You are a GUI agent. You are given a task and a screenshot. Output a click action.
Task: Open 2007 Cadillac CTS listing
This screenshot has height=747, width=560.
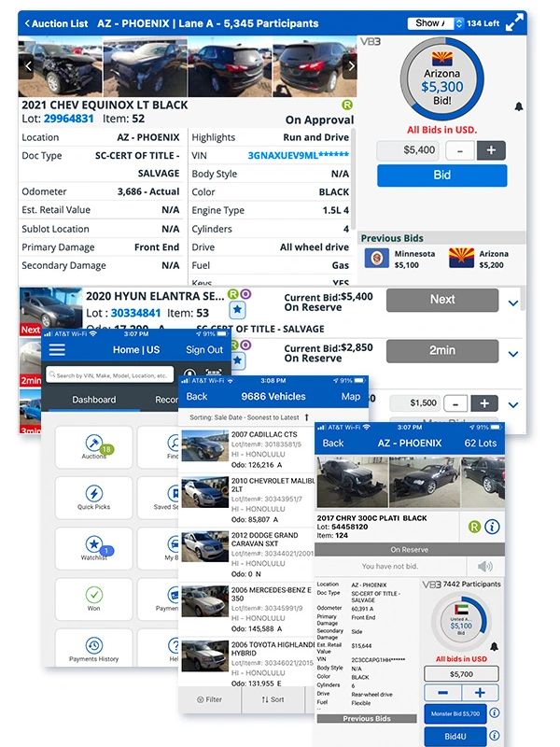pyautogui.click(x=246, y=449)
